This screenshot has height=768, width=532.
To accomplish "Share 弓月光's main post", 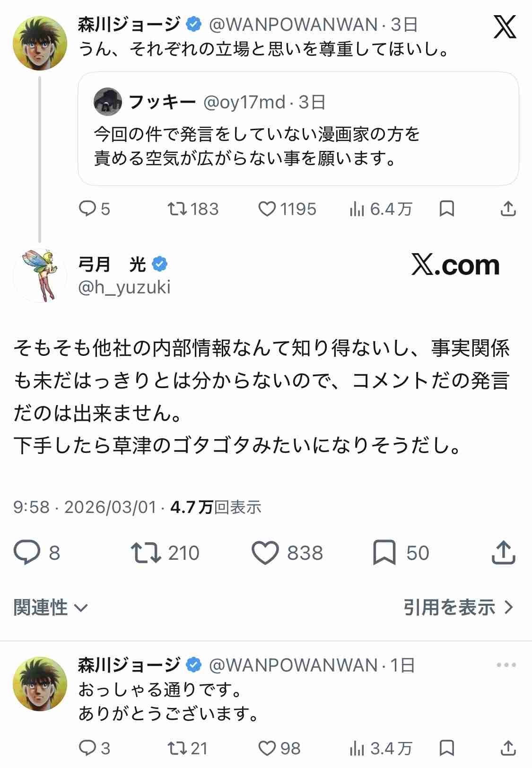I will [x=503, y=553].
